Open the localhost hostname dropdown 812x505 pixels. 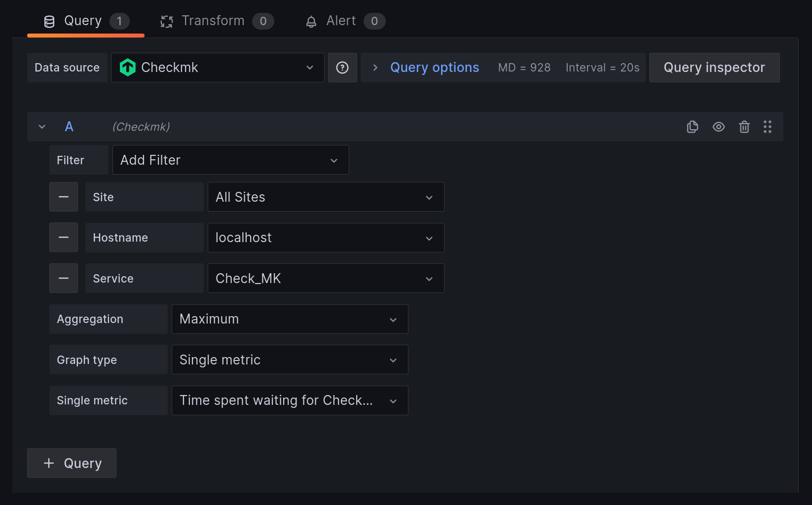coord(326,238)
